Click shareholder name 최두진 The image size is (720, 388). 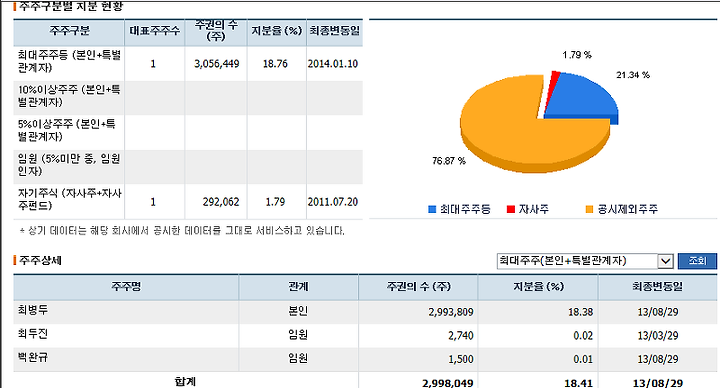pyautogui.click(x=33, y=334)
